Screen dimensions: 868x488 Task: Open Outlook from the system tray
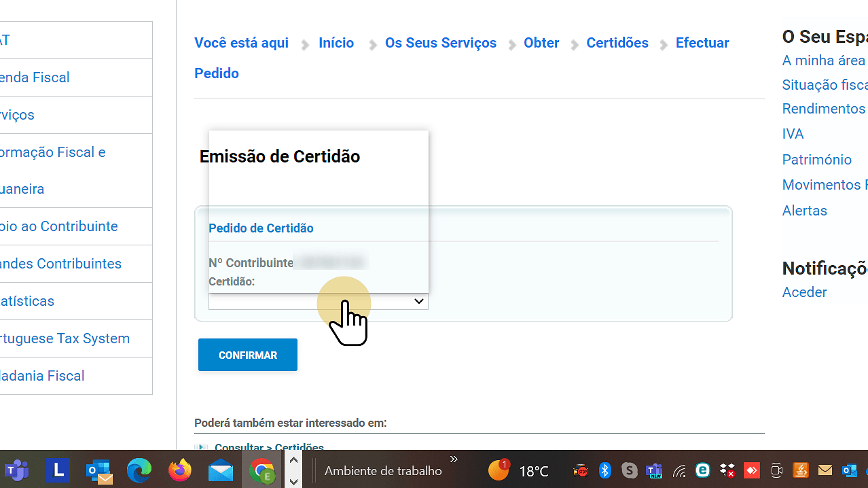849,470
